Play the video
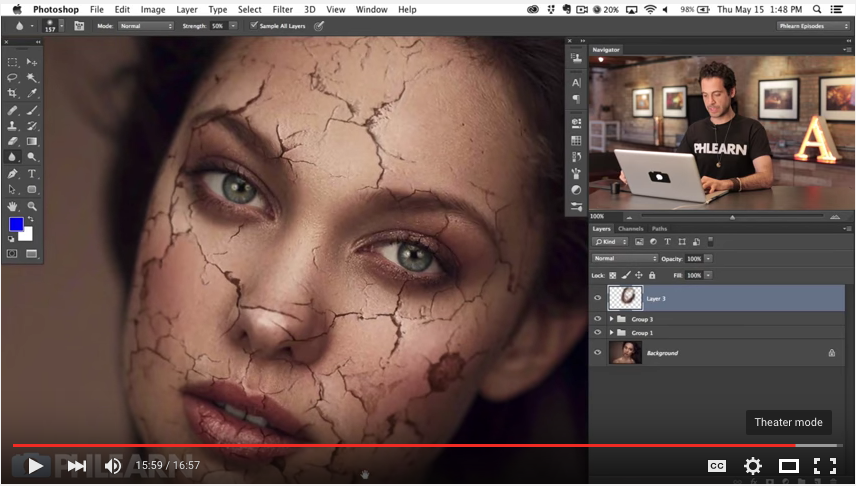 [x=35, y=466]
